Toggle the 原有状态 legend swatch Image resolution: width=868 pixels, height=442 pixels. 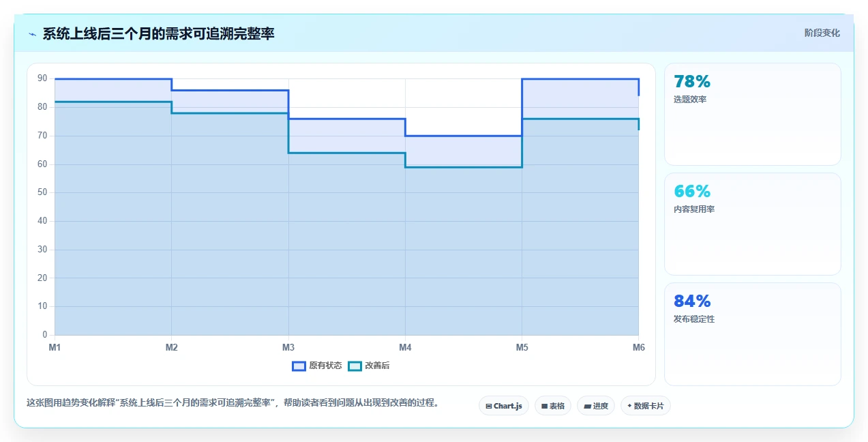point(299,366)
